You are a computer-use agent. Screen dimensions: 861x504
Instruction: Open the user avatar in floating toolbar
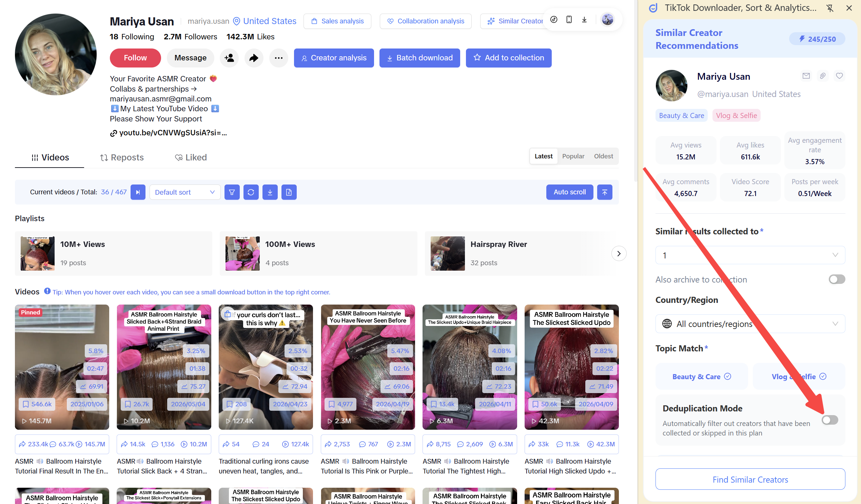[x=607, y=19]
